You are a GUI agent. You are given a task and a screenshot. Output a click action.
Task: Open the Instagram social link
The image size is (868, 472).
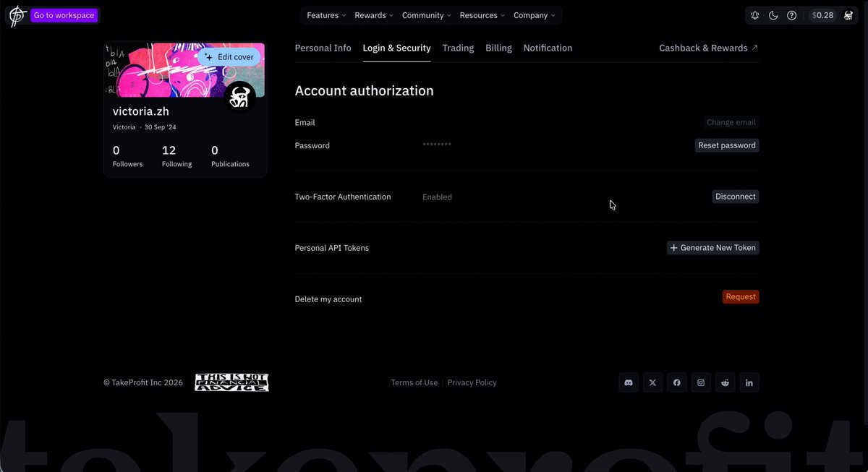coord(701,382)
